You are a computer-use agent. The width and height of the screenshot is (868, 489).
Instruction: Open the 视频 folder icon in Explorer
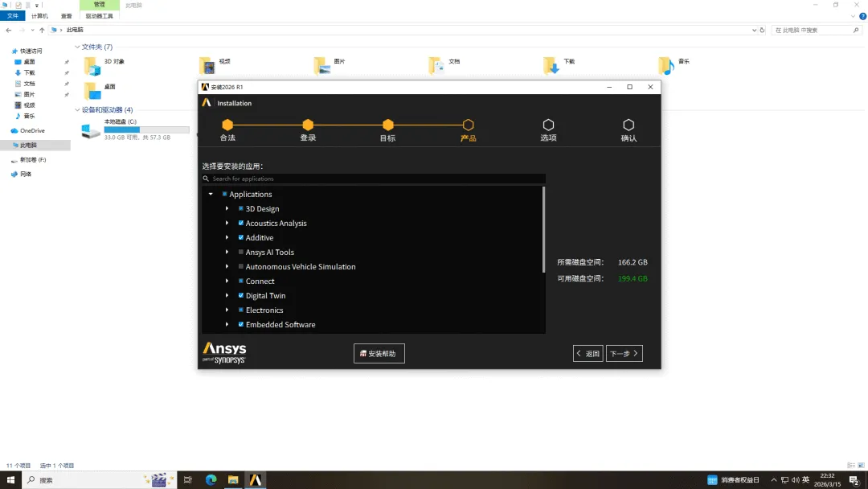[207, 67]
